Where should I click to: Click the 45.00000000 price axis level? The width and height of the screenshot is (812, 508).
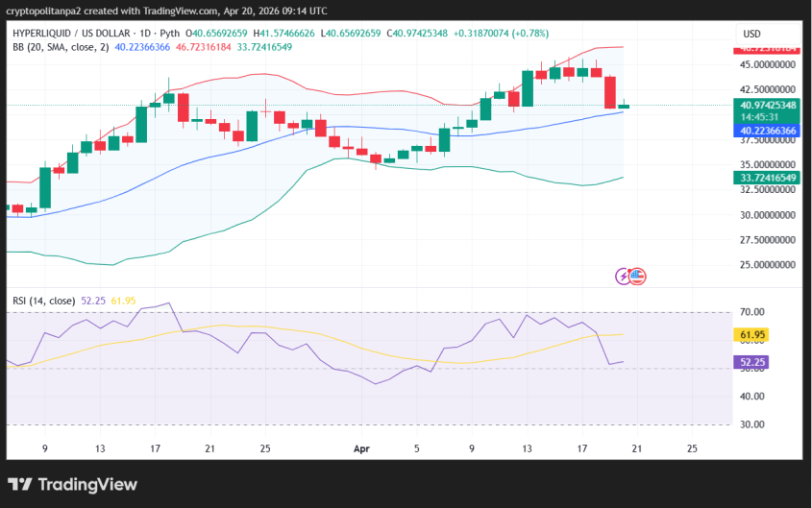[x=769, y=65]
